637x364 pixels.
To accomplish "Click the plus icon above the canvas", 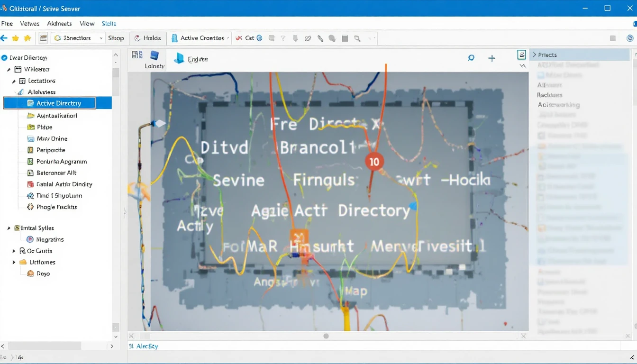I will coord(491,58).
